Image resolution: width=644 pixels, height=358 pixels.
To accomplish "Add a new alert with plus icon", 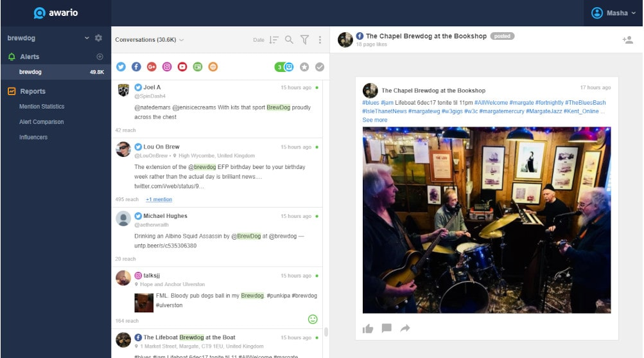I will coord(100,57).
